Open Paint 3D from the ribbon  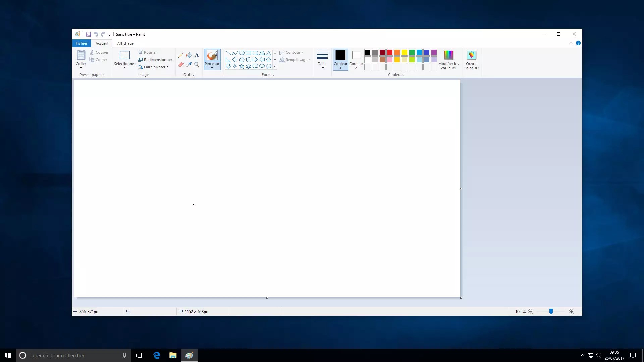click(471, 59)
